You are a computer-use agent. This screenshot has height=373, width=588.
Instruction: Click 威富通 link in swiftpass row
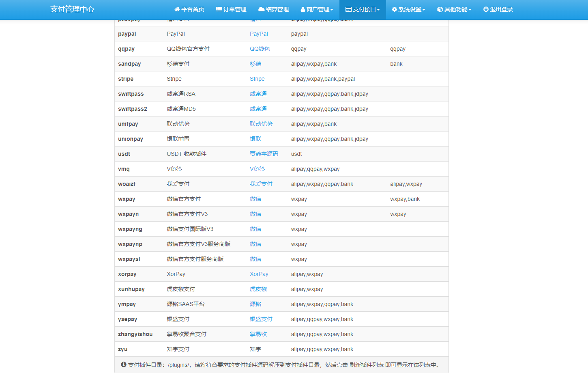click(258, 94)
